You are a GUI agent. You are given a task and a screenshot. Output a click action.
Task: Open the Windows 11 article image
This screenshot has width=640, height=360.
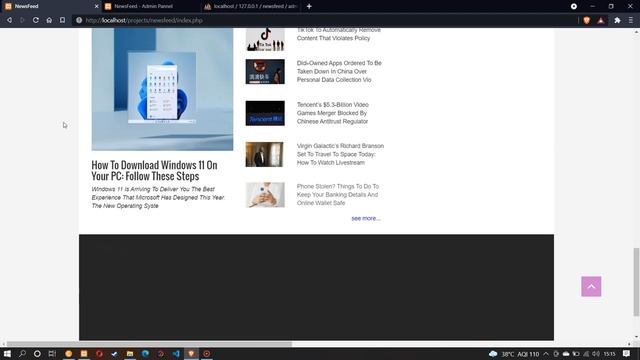[162, 89]
